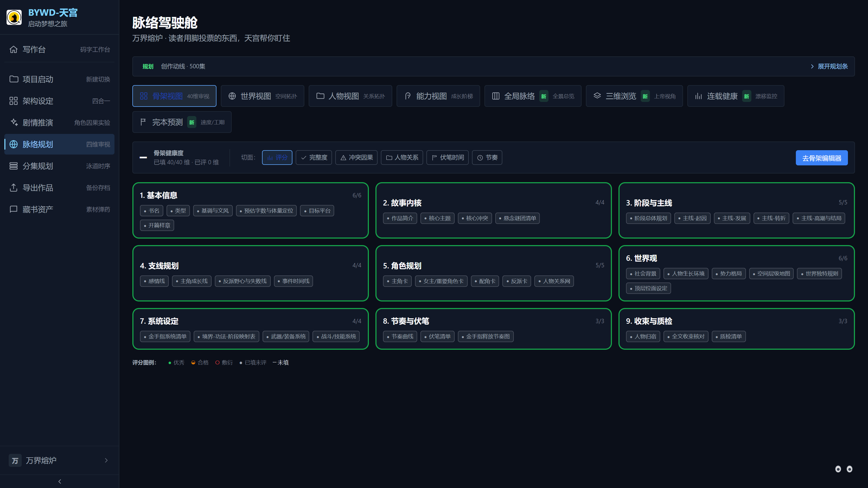Image resolution: width=868 pixels, height=488 pixels.
Task: Click the 反派野心与失败线 chip
Action: point(242,281)
